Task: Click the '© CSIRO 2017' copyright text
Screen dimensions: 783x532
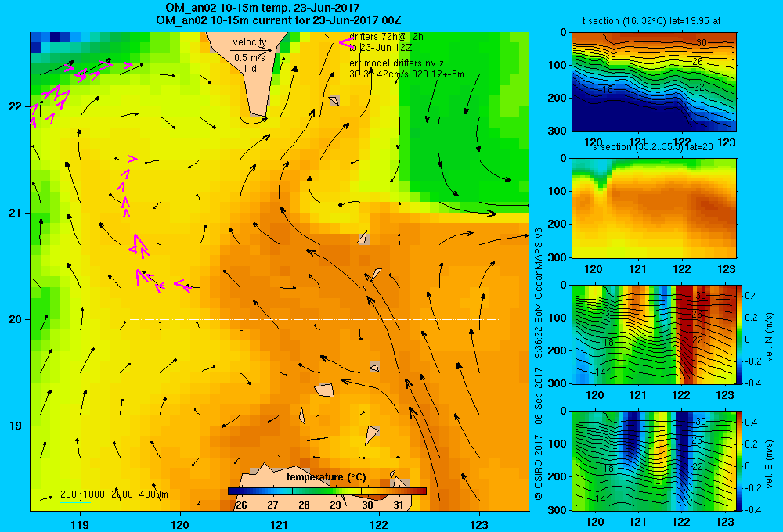Action: (539, 467)
